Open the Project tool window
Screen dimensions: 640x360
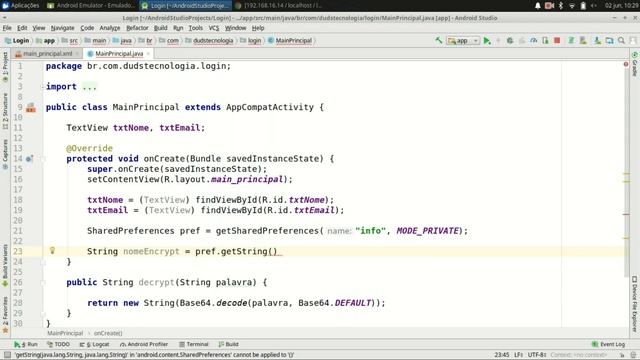5,66
